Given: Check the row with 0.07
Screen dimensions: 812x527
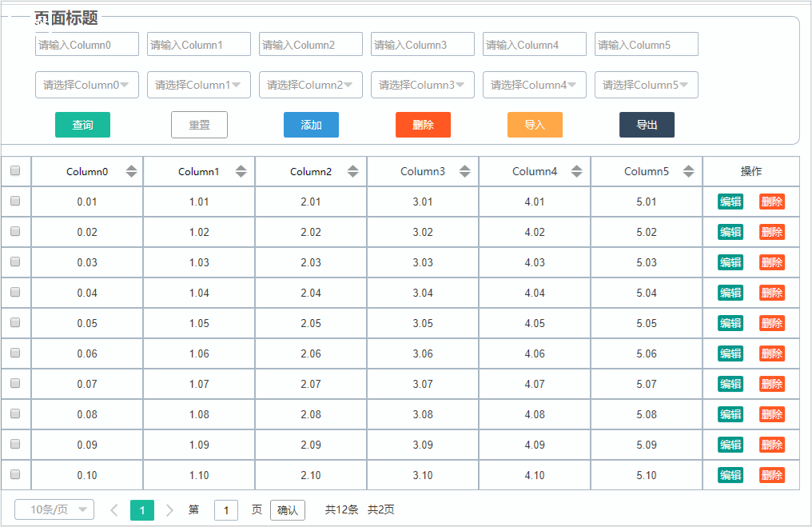Looking at the screenshot, I should tap(15, 383).
